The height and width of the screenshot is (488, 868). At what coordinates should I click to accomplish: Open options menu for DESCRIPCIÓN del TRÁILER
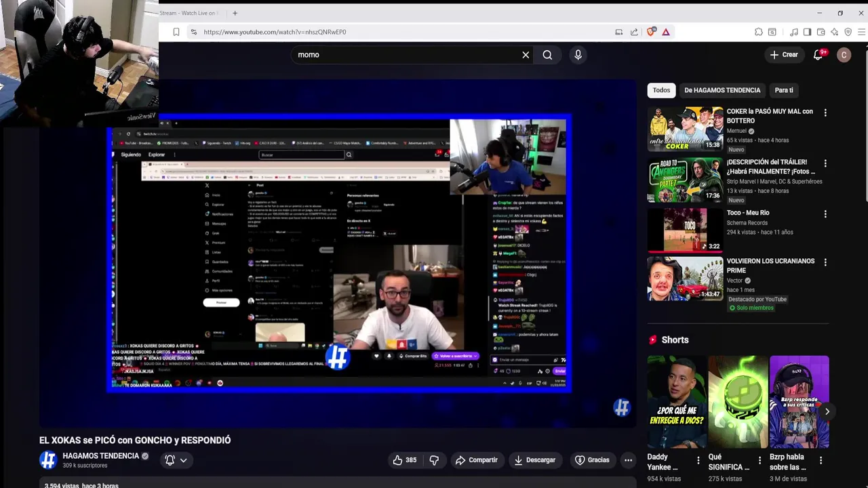825,163
